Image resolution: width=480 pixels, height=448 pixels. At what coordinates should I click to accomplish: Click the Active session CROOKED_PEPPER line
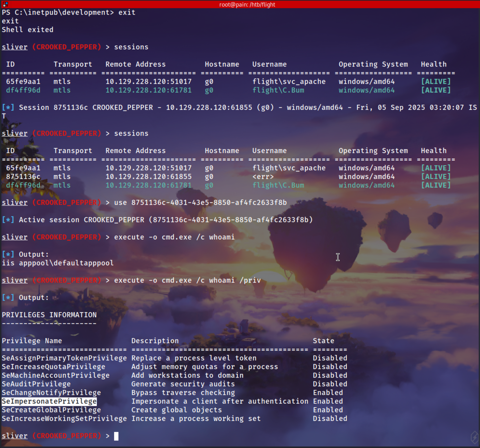click(x=165, y=220)
